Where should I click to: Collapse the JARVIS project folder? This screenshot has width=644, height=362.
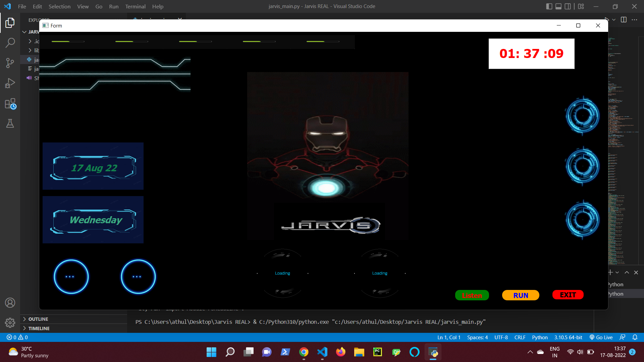click(x=30, y=32)
